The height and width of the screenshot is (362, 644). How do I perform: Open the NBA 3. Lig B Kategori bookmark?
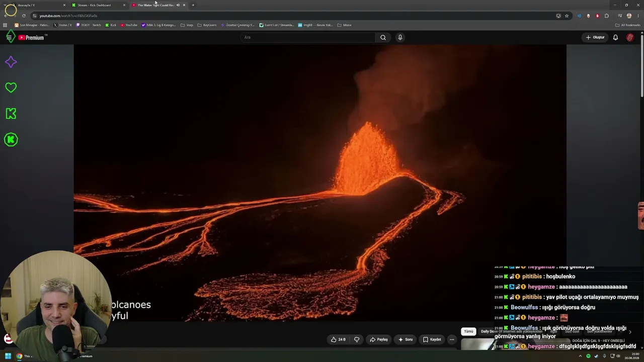click(158, 25)
